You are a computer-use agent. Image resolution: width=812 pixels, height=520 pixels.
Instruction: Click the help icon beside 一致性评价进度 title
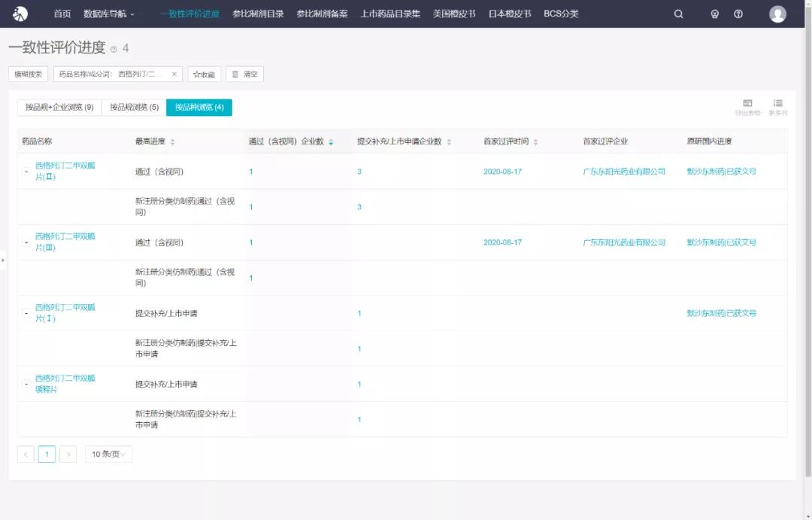coord(114,49)
